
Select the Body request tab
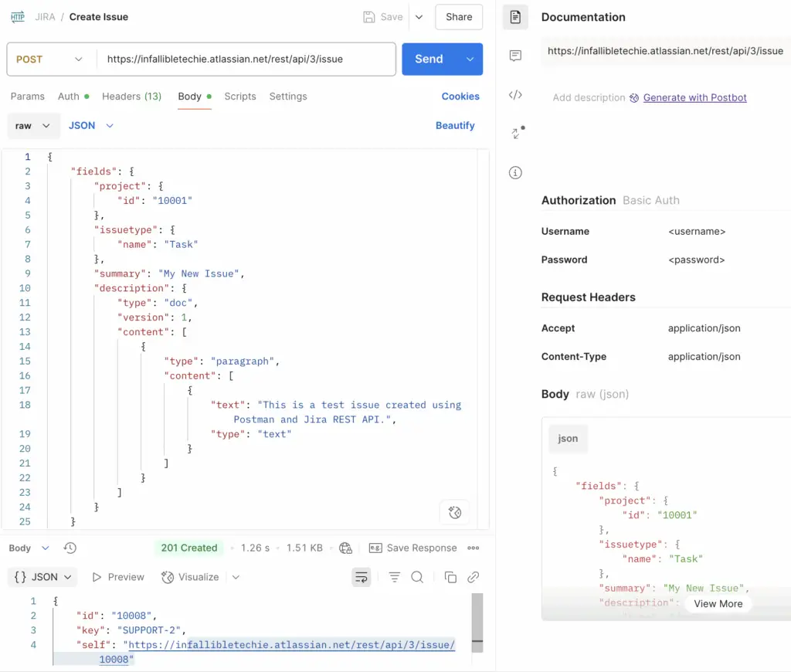coord(194,97)
